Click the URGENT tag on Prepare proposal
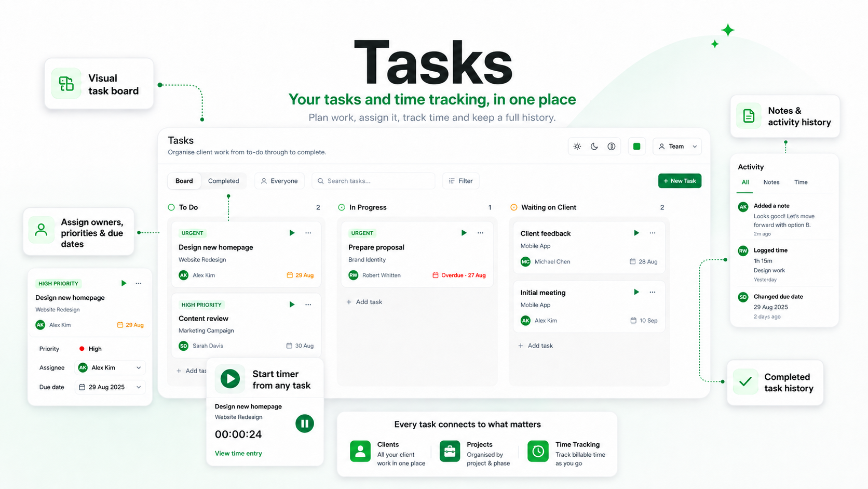The height and width of the screenshot is (489, 868). (362, 233)
